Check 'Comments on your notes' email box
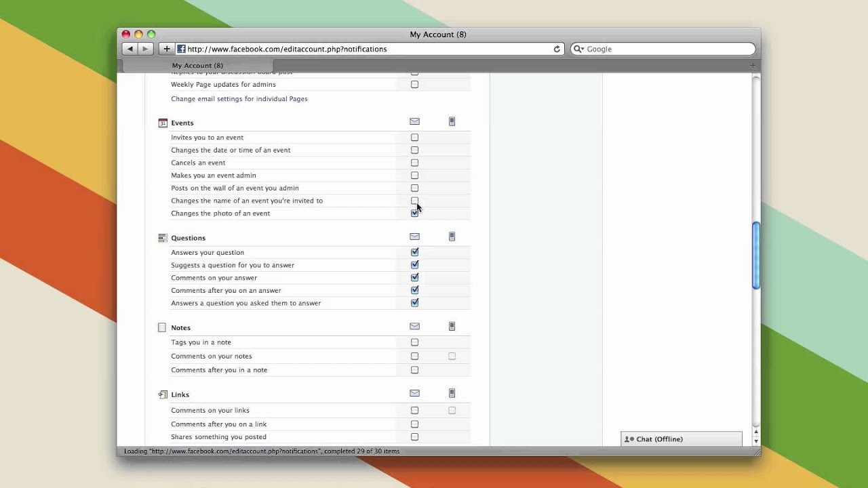Viewport: 868px width, 488px height. click(414, 357)
